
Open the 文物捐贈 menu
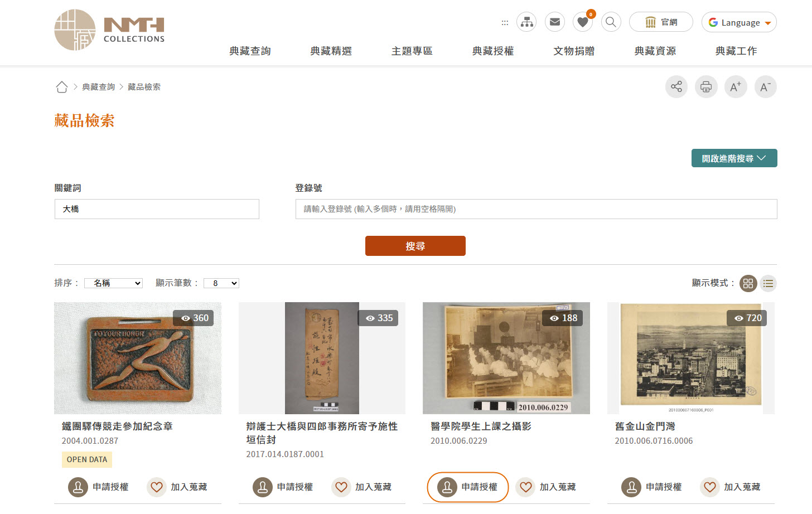click(574, 51)
